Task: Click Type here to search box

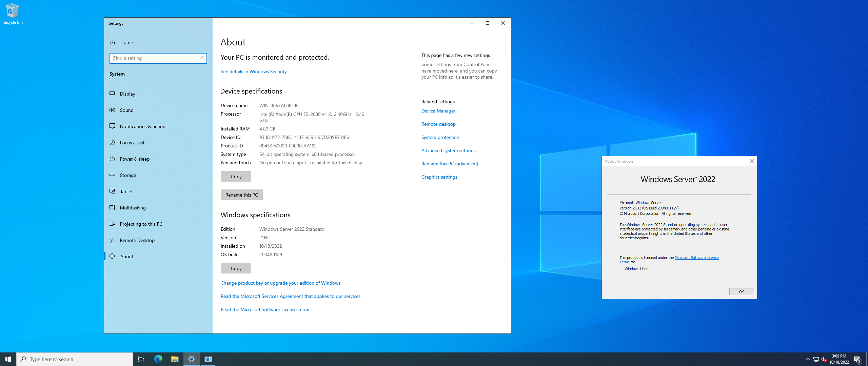Action: click(x=75, y=359)
